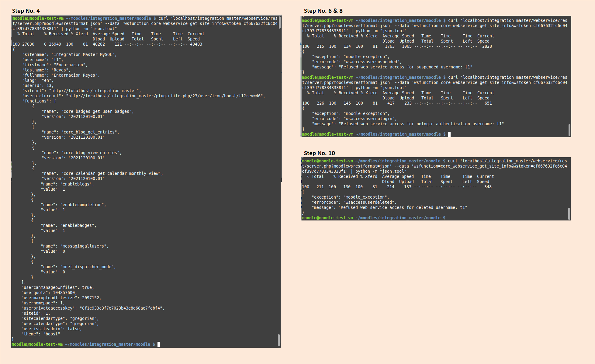
Task: Click the "sitename": "Integration Master MySQL" line
Action: coord(69,55)
